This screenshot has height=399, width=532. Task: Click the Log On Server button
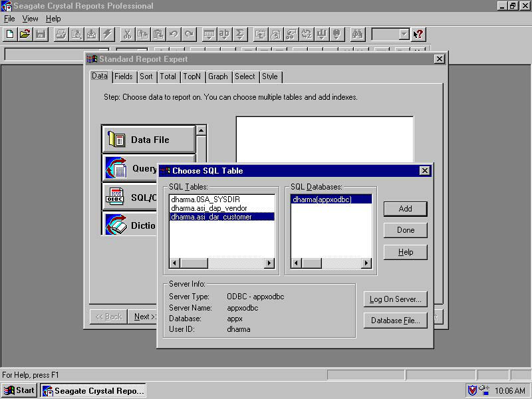395,299
